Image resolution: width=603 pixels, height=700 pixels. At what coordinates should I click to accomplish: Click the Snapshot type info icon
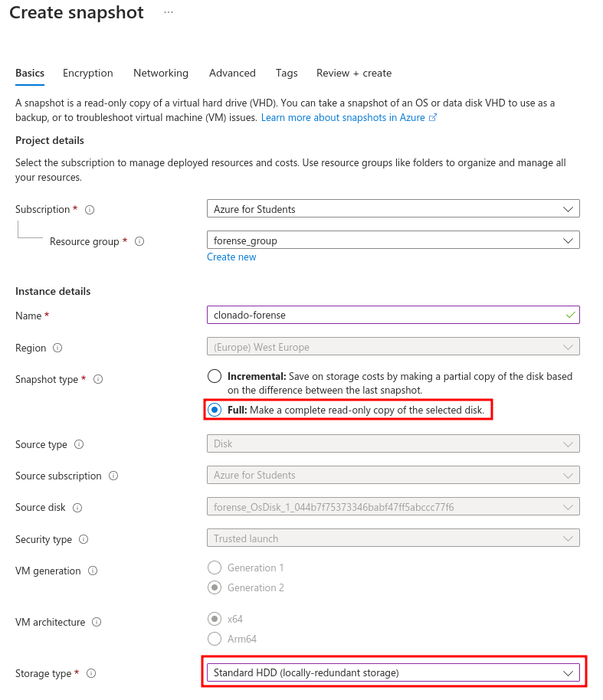pyautogui.click(x=98, y=379)
